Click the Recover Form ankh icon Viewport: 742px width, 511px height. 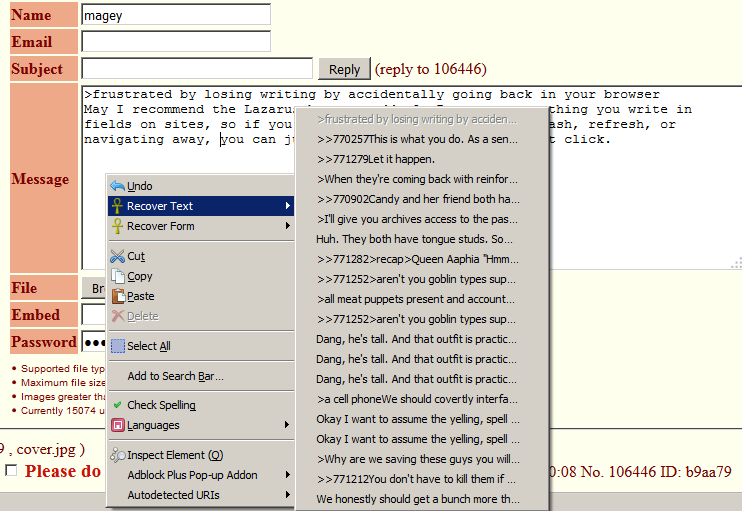pos(118,226)
